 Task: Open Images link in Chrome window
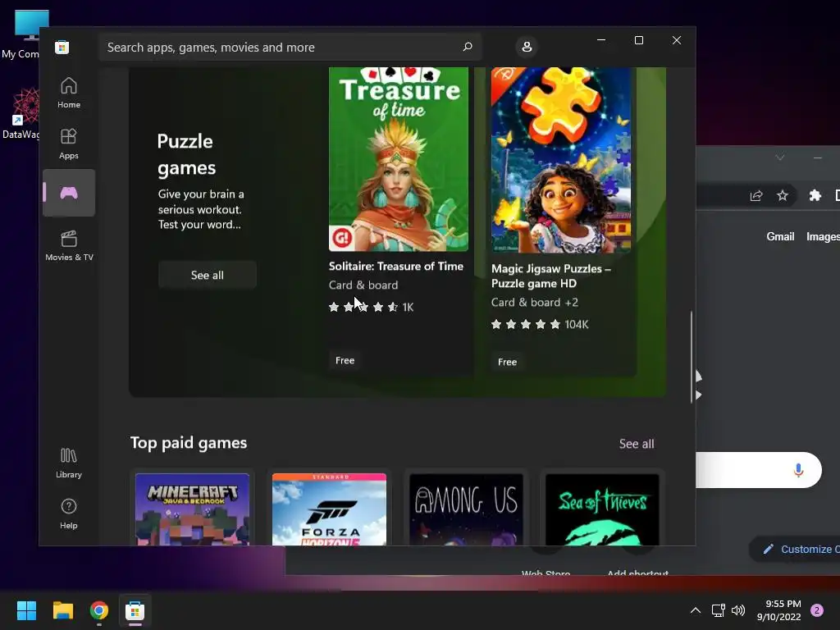click(823, 236)
